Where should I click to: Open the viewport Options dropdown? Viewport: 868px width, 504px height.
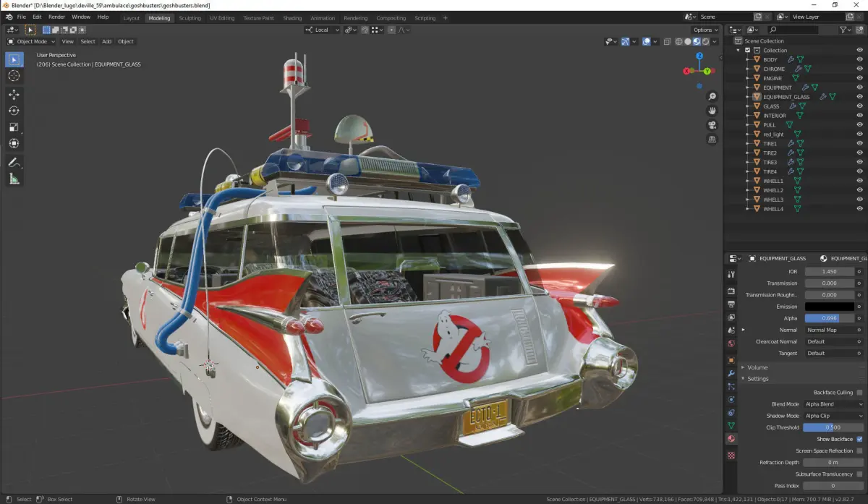pos(705,30)
